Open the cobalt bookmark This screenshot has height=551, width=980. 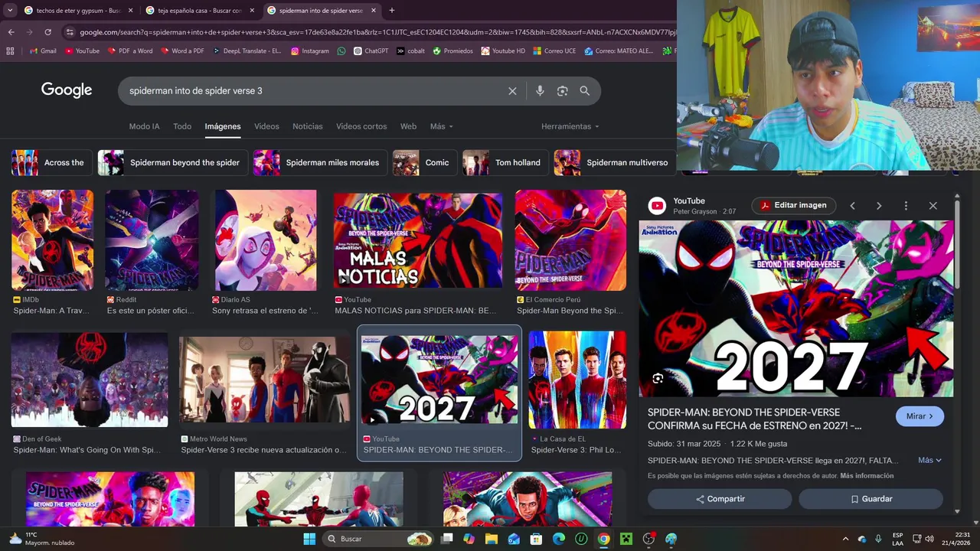tap(410, 51)
